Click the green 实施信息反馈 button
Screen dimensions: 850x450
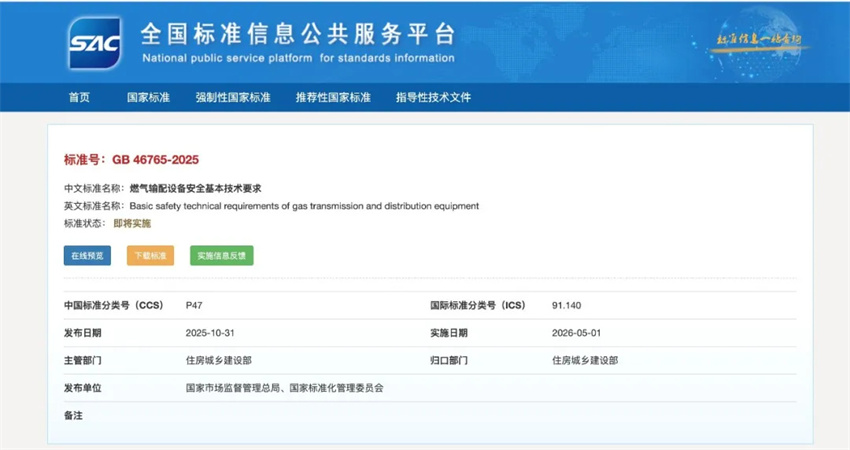coord(222,255)
